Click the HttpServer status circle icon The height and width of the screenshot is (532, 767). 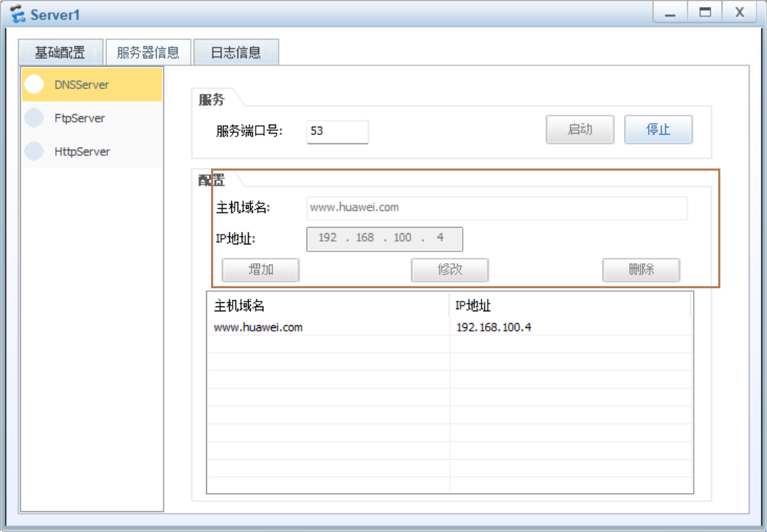pyautogui.click(x=34, y=151)
